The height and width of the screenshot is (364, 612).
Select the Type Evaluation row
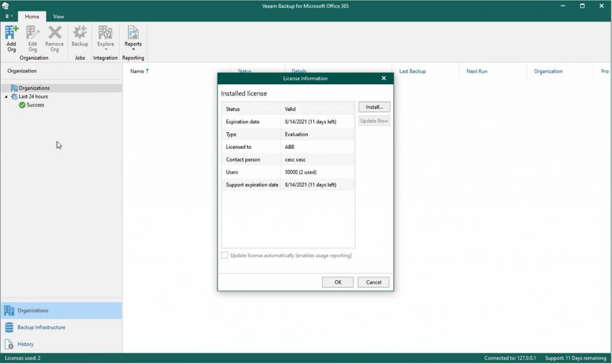coord(288,134)
